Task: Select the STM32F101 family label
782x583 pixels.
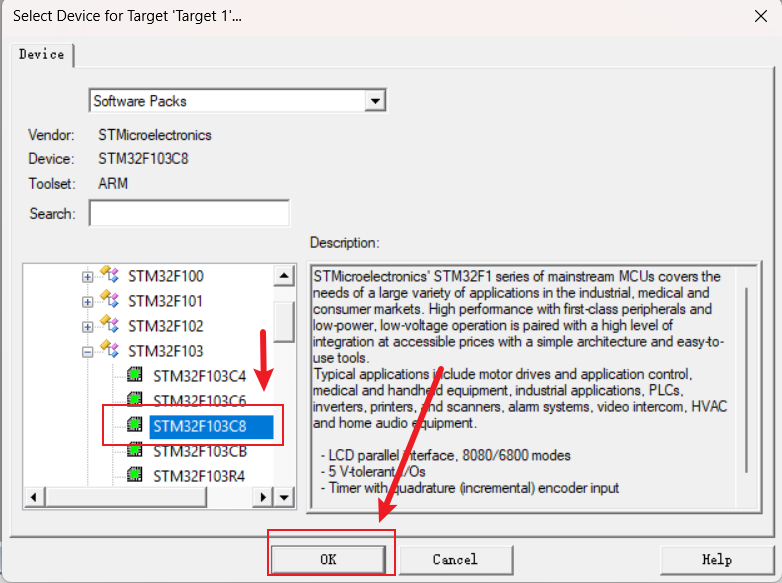Action: (165, 301)
